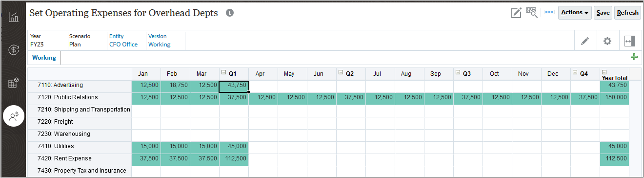
Task: Select the 7420: Rent Expense row header
Action: (80, 160)
